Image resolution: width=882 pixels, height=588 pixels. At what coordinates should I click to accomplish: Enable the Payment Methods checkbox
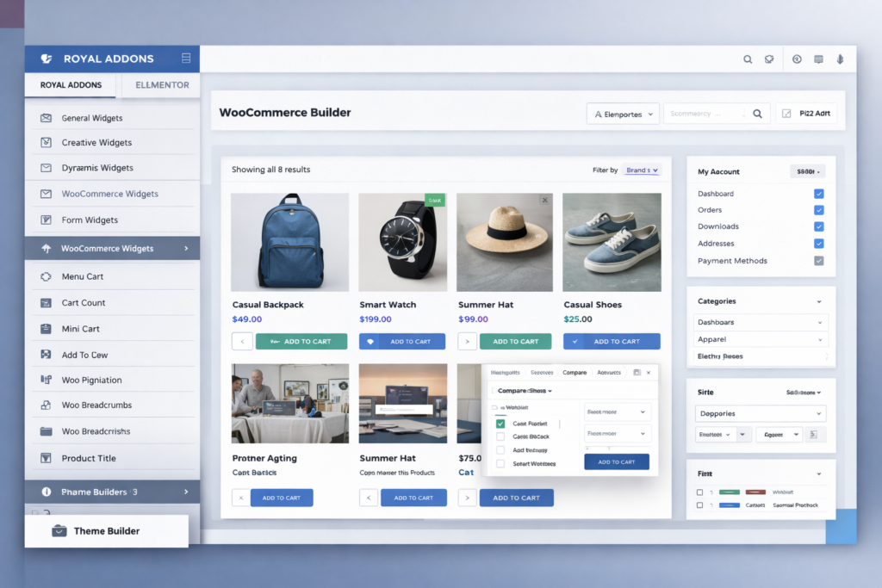click(x=819, y=261)
